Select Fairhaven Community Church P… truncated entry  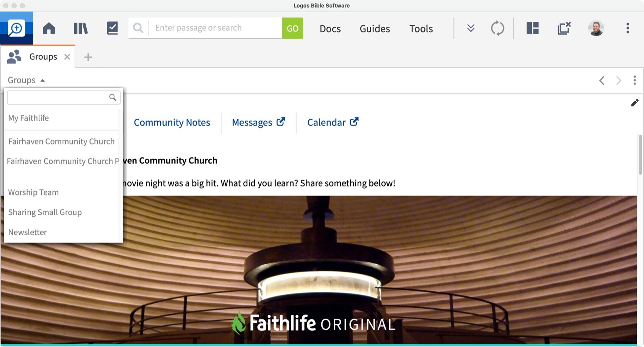tap(63, 161)
